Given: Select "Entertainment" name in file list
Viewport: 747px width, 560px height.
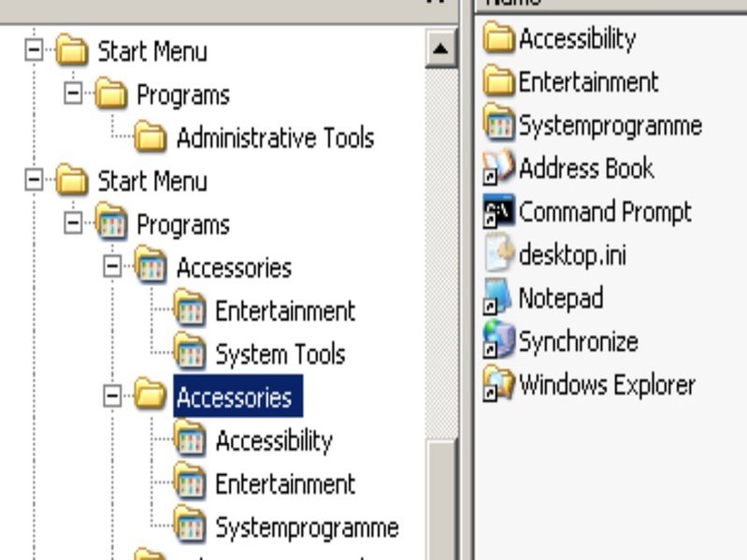Looking at the screenshot, I should (x=589, y=82).
